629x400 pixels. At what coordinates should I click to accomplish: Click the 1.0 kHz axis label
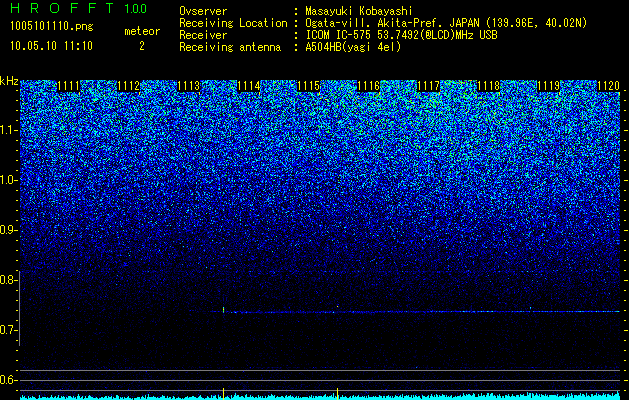coord(8,180)
